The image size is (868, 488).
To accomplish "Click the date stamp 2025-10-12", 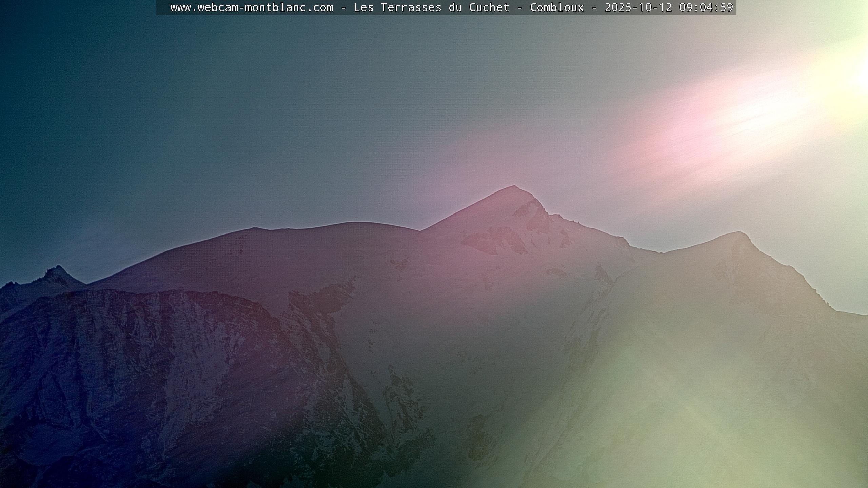I will [638, 7].
